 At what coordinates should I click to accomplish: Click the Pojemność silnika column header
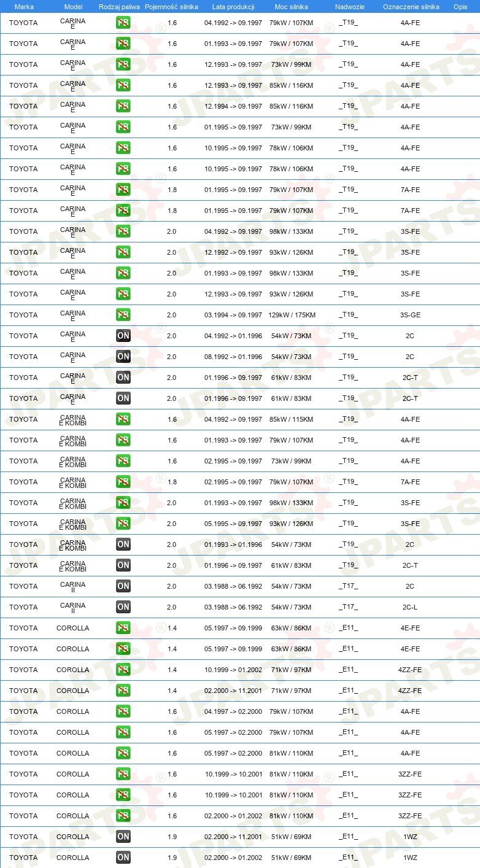171,7
